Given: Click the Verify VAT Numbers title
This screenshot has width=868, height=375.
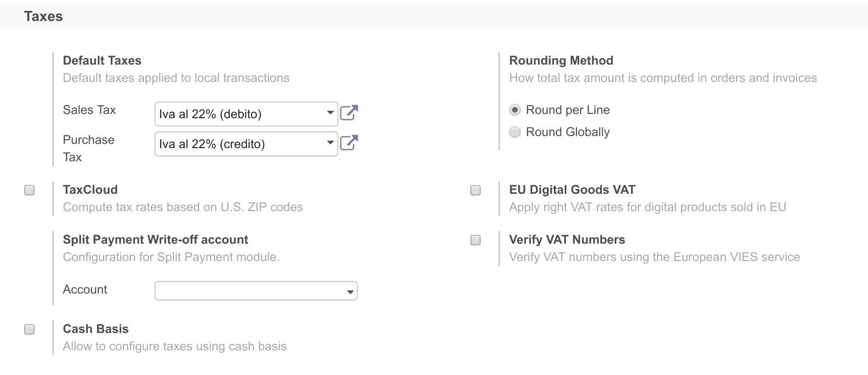Looking at the screenshot, I should pos(567,239).
